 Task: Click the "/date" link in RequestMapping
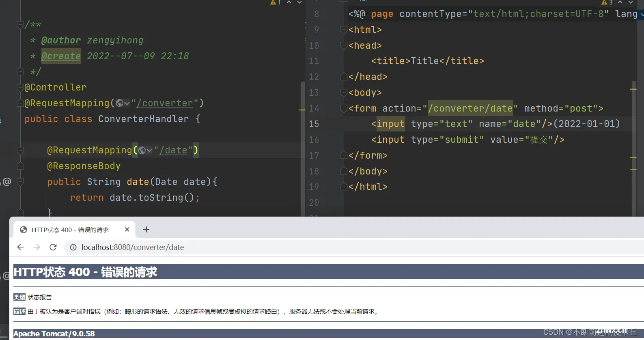pyautogui.click(x=173, y=151)
